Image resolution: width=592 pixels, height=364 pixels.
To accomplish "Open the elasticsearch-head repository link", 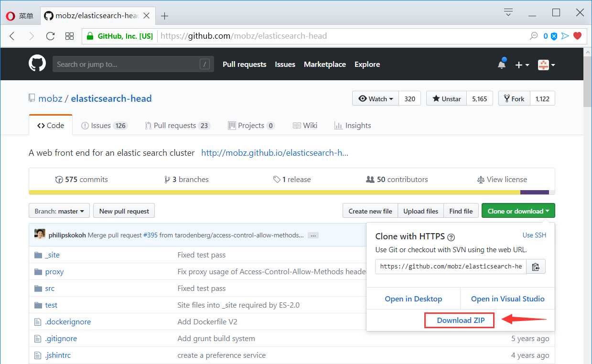I will (111, 99).
